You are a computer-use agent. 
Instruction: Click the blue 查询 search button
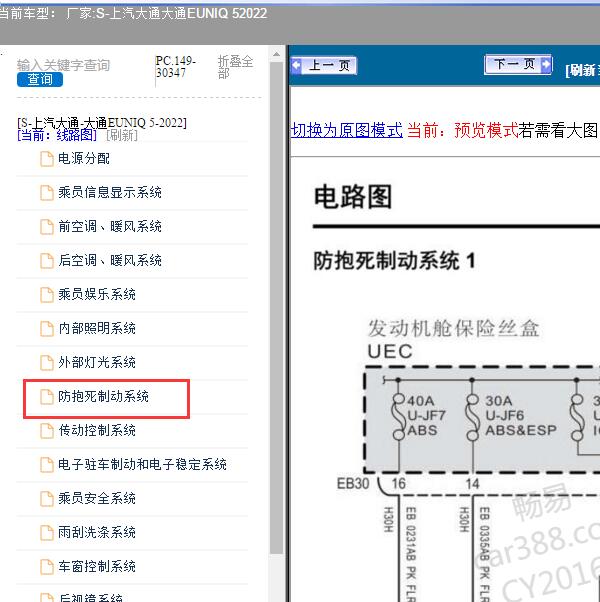(x=40, y=79)
